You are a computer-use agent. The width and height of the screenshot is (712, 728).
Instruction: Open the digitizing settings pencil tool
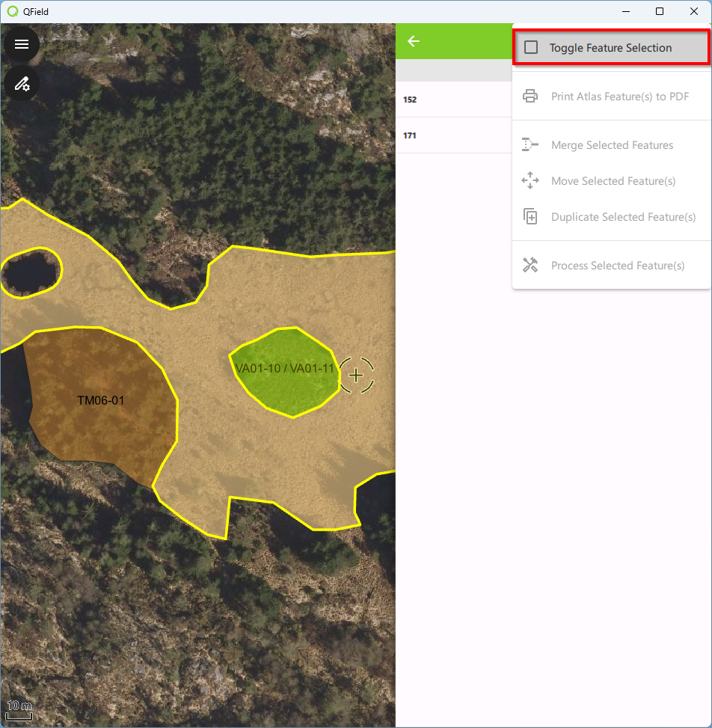22,83
